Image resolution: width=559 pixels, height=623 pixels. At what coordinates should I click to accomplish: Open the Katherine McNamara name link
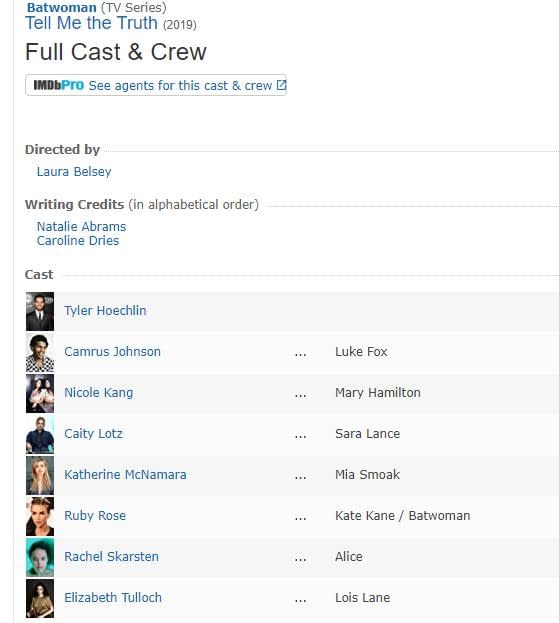click(125, 475)
